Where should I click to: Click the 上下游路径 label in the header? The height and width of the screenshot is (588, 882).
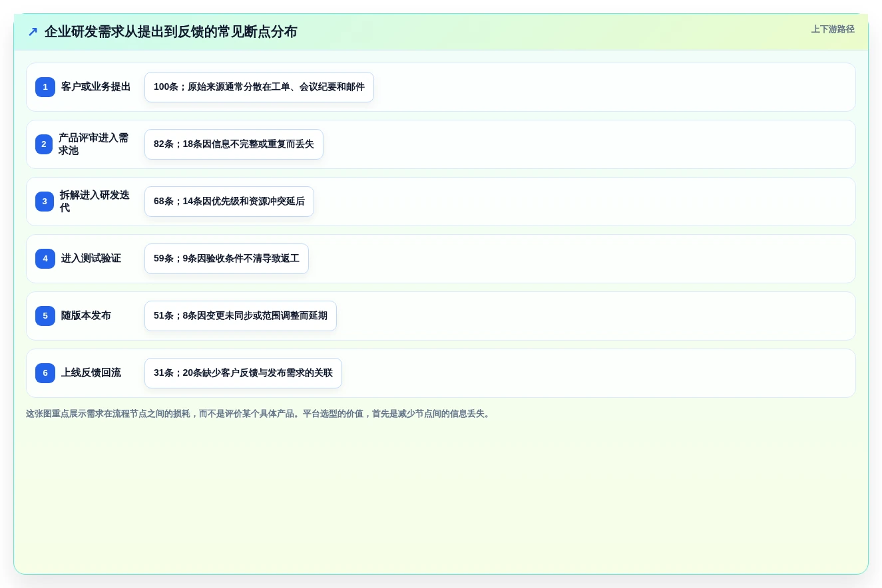[833, 29]
